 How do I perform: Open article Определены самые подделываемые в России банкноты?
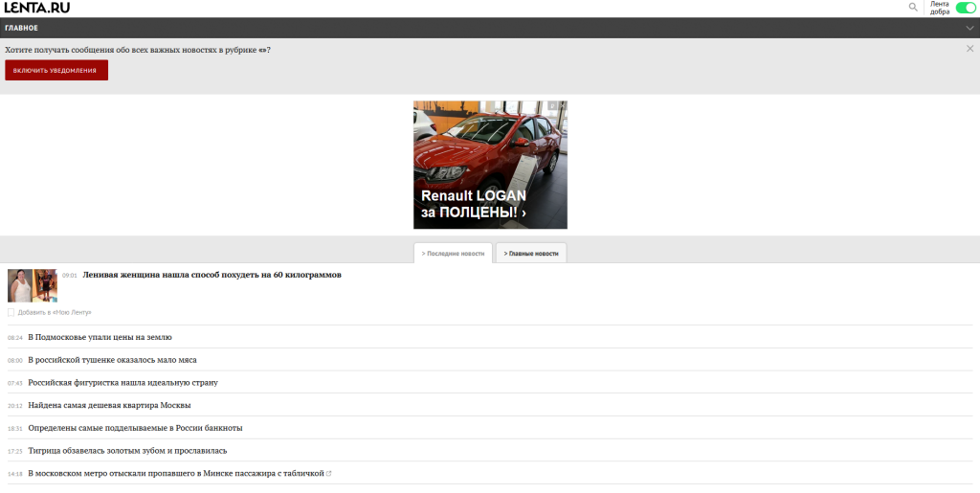135,428
